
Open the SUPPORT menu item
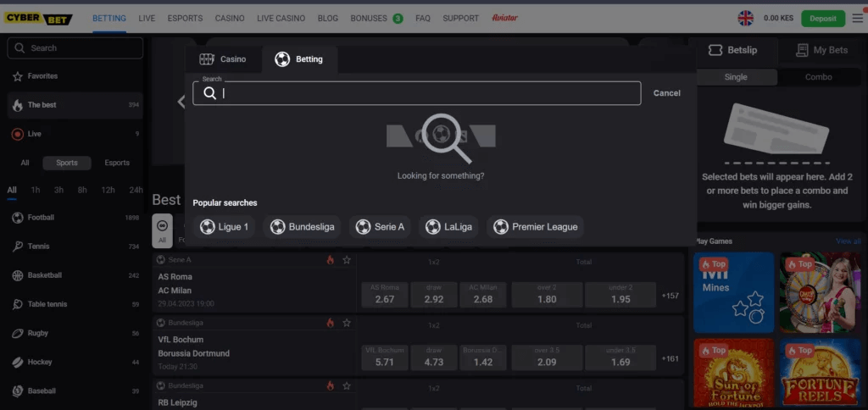460,19
